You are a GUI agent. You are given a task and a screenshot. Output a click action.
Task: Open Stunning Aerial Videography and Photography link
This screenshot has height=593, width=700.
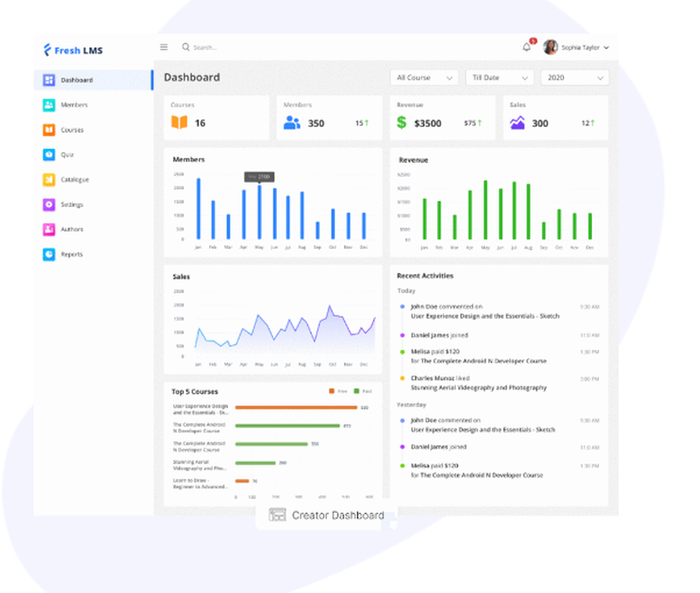click(x=479, y=388)
